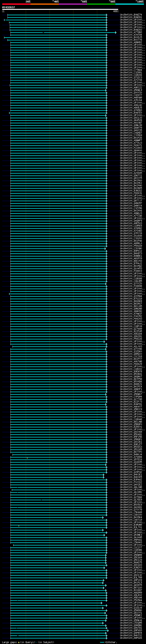
Task: Click hit label UniRef100_B4IPE2
Action: (x=131, y=183)
